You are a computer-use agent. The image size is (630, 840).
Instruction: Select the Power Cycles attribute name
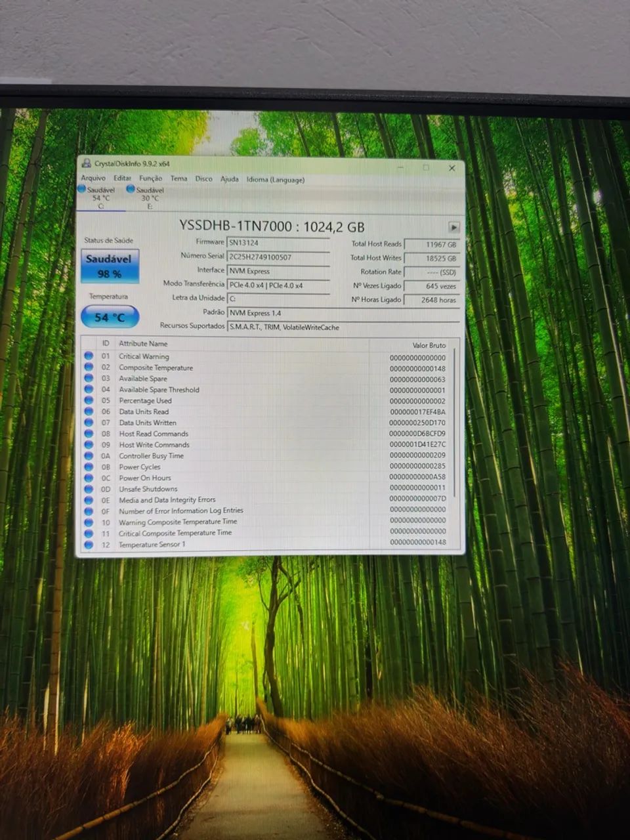coord(139,467)
